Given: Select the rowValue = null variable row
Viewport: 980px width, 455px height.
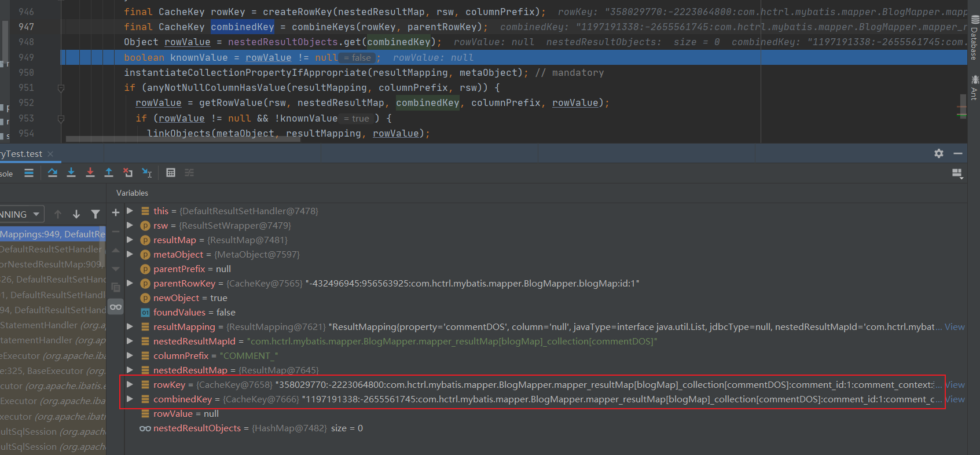Looking at the screenshot, I should (x=545, y=413).
